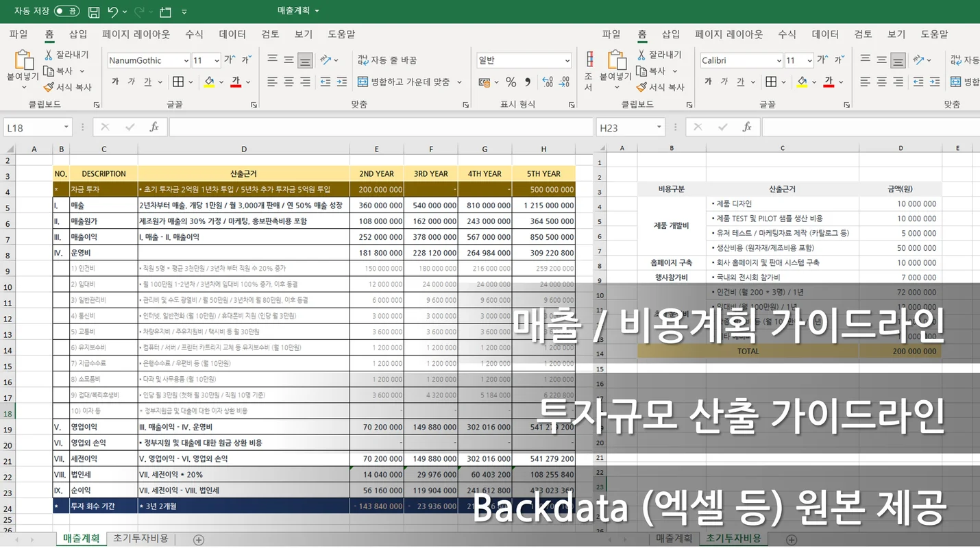Click accounting number format icon

point(486,82)
